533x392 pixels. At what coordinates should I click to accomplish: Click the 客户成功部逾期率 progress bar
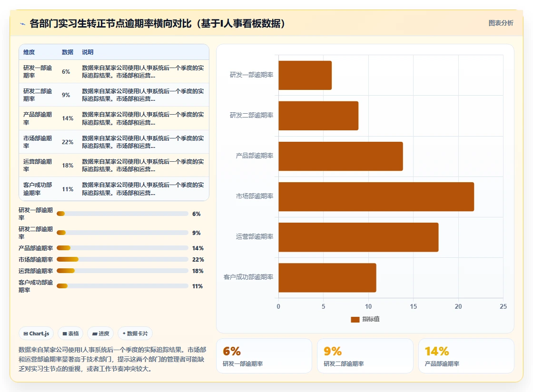[x=122, y=286]
